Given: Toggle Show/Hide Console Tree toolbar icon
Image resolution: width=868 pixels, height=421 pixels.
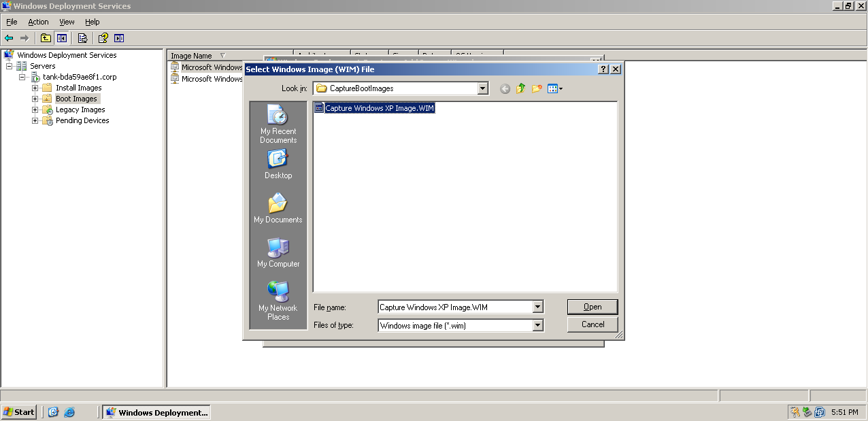Looking at the screenshot, I should [x=62, y=38].
